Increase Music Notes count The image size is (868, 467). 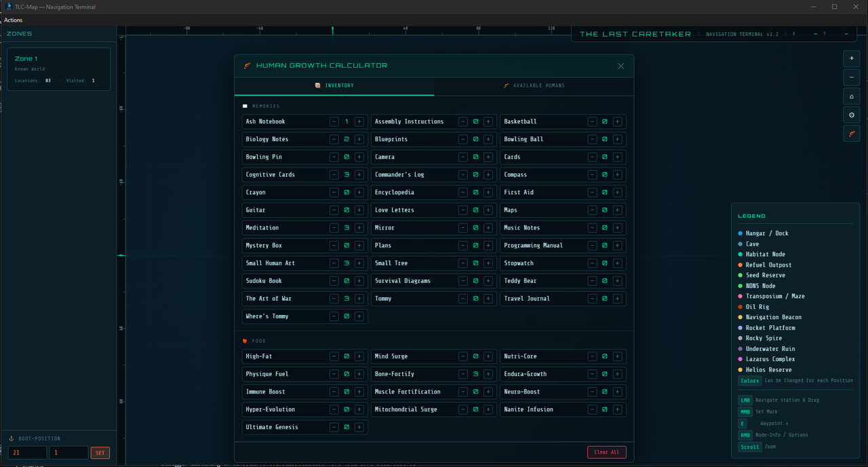pyautogui.click(x=617, y=227)
